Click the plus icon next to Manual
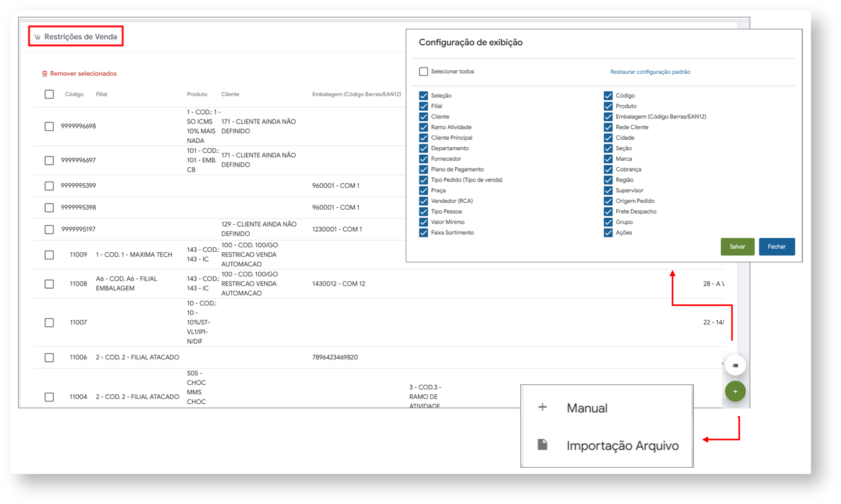Viewport: 841px width, 504px height. tap(542, 408)
